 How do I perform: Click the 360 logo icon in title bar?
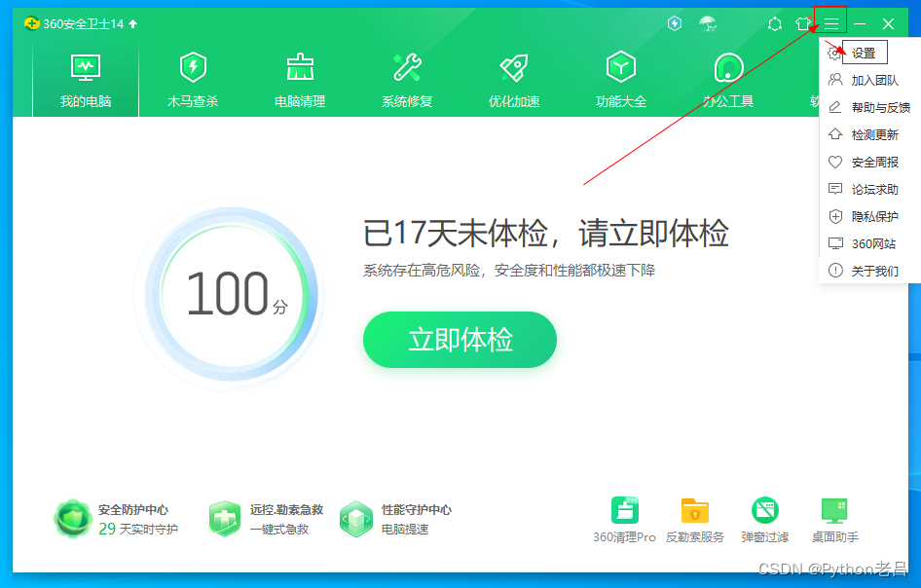pos(32,23)
